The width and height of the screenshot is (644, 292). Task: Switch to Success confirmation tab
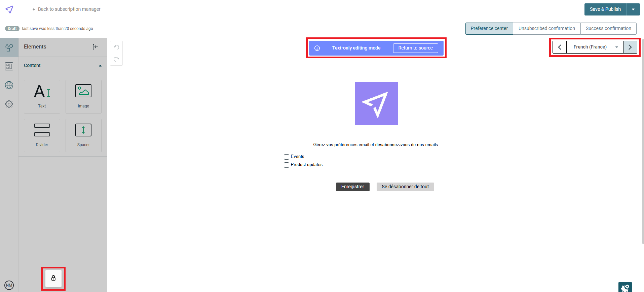point(608,29)
